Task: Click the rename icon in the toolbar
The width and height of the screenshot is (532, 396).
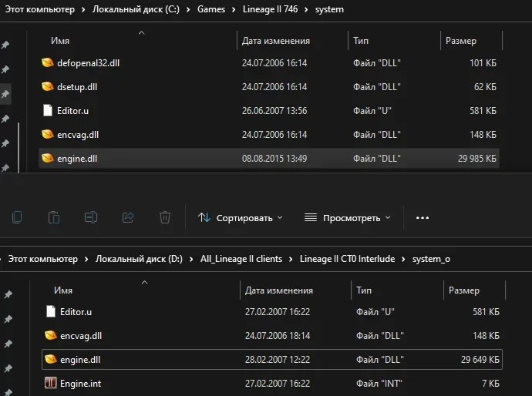Action: tap(91, 217)
